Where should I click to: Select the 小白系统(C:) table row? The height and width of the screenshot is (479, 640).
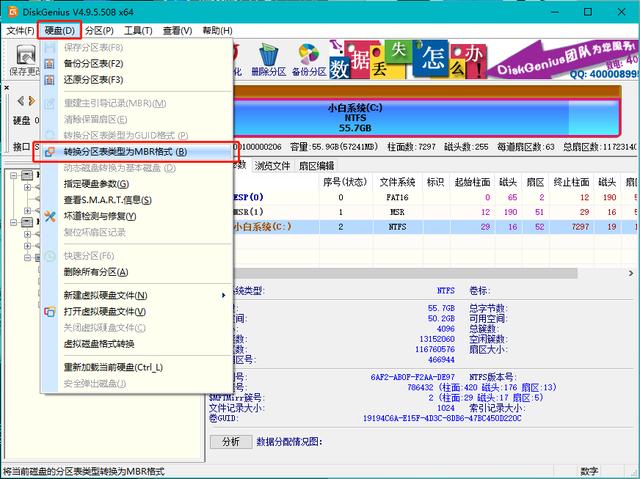point(436,227)
